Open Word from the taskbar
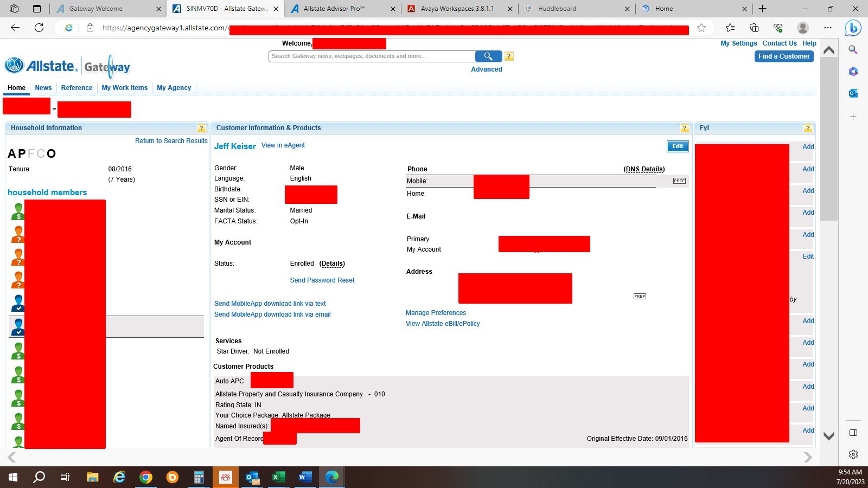 click(x=305, y=477)
